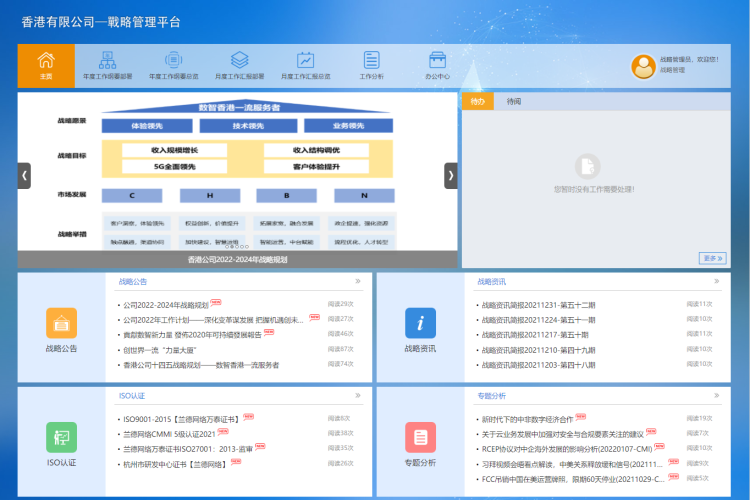Open the 办公中心 navigation icon
The width and height of the screenshot is (750, 500).
pyautogui.click(x=437, y=62)
